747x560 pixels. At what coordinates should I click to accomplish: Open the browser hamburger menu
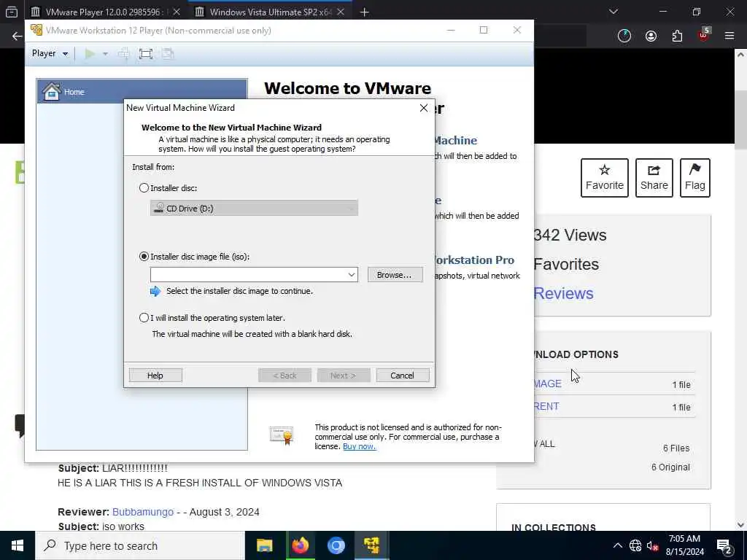[729, 36]
